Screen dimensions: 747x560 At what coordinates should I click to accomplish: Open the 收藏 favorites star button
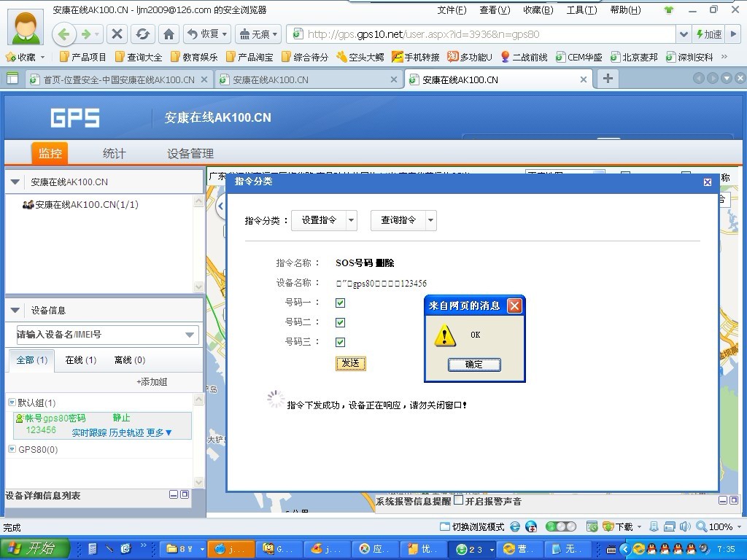coord(20,57)
